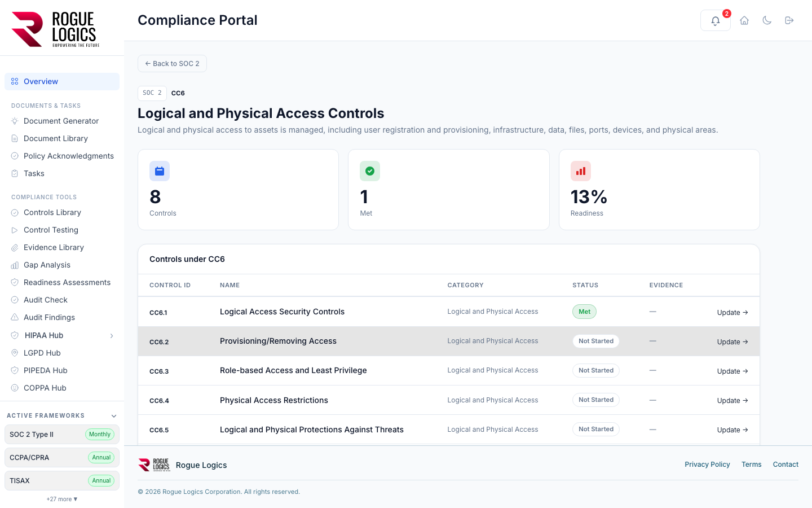
Task: Click the 13% Readiness card
Action: click(659, 190)
